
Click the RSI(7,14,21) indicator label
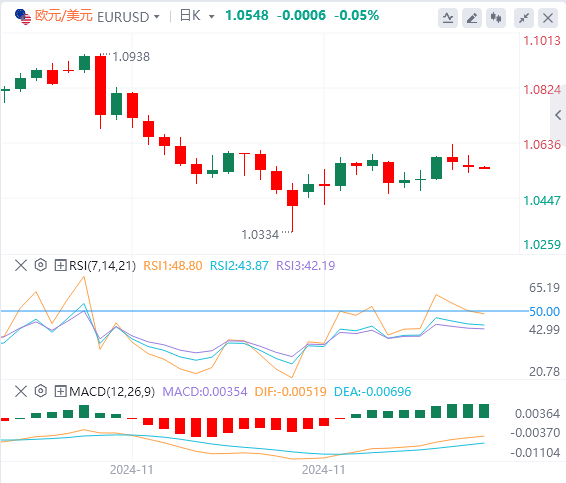(103, 266)
